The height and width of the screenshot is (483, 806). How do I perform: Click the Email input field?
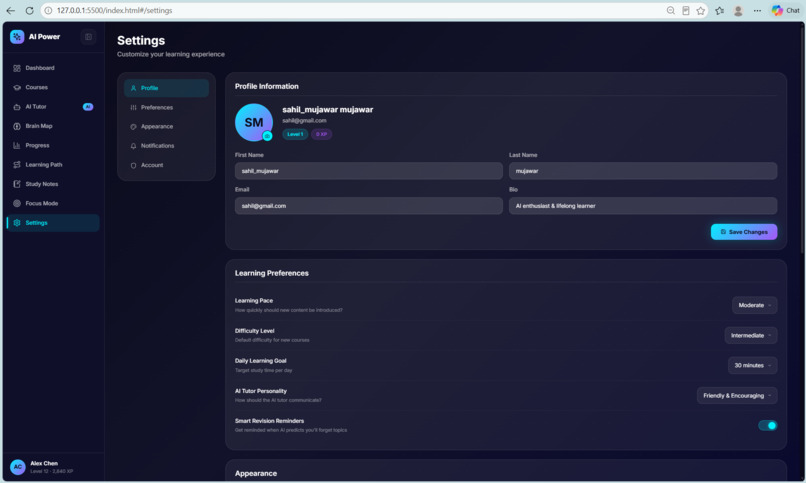(369, 206)
